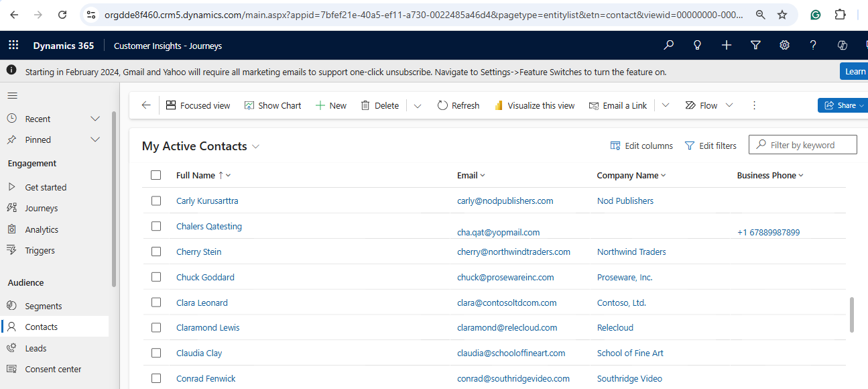The width and height of the screenshot is (868, 389).
Task: Open the Flow dropdown chevron
Action: [x=729, y=105]
